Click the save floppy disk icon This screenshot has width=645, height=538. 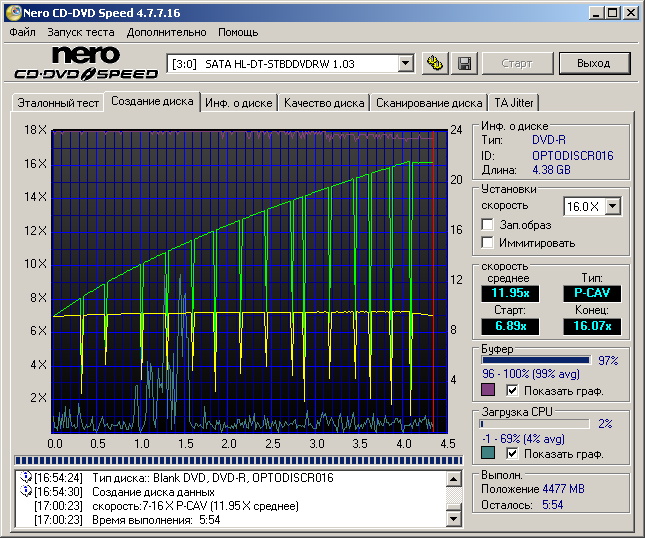click(x=464, y=63)
